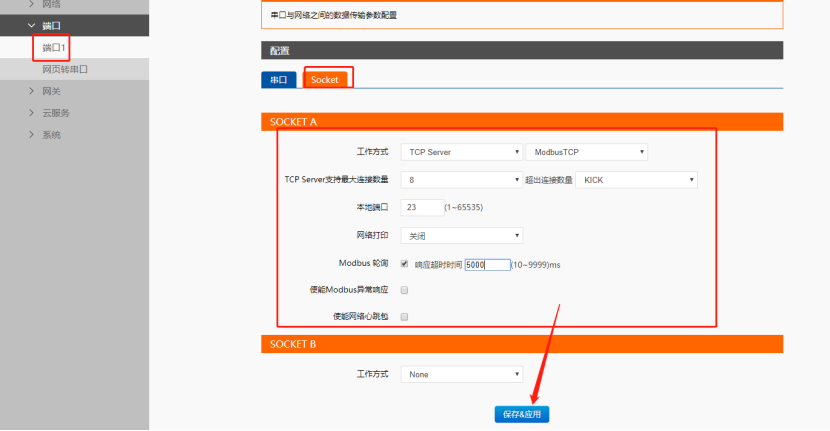
Task: Expand the 系统 sidebar section chevron
Action: (x=32, y=134)
